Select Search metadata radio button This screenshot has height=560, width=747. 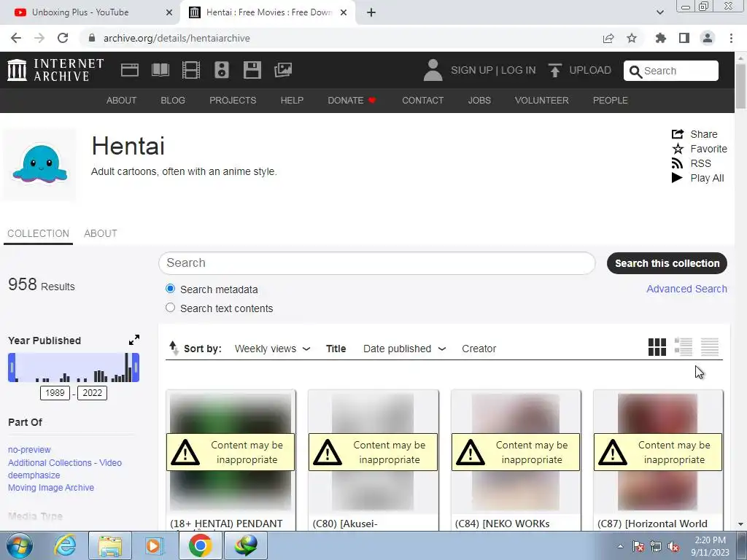click(x=170, y=289)
